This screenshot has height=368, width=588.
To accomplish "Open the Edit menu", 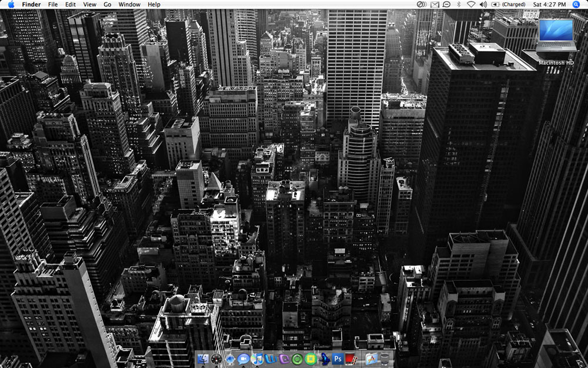I will click(x=71, y=5).
